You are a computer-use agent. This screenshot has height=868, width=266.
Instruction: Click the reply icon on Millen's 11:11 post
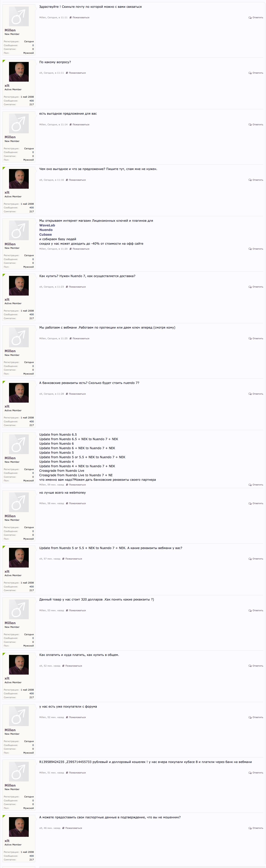(x=250, y=17)
